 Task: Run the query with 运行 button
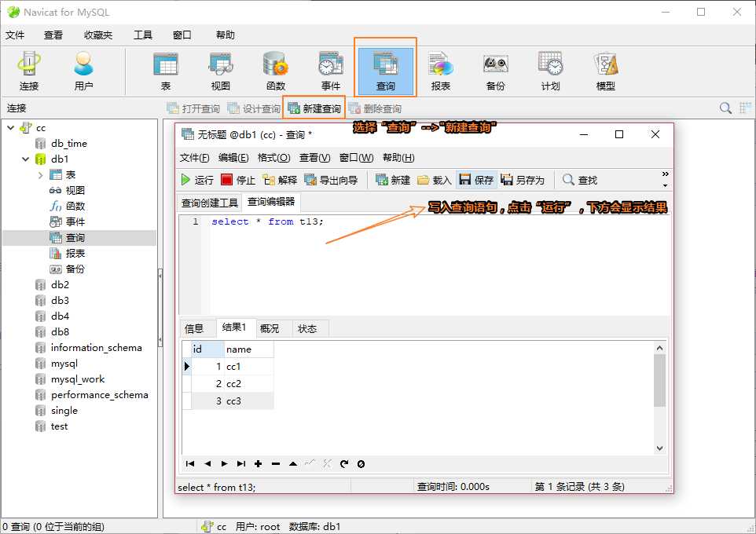pyautogui.click(x=197, y=180)
